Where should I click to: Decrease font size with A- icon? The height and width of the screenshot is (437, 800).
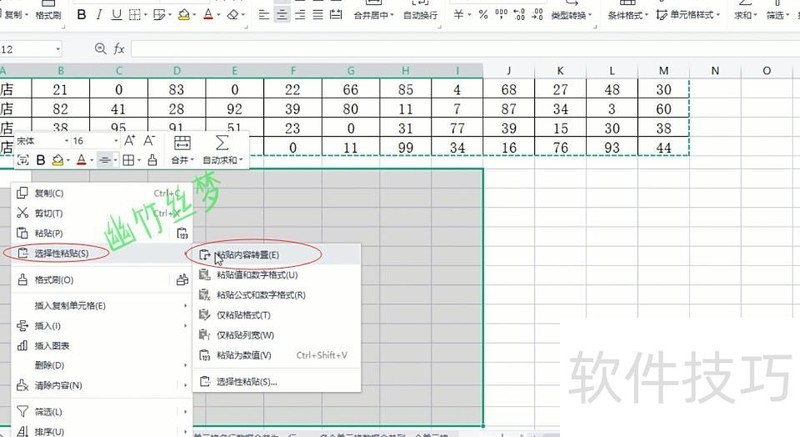point(149,141)
